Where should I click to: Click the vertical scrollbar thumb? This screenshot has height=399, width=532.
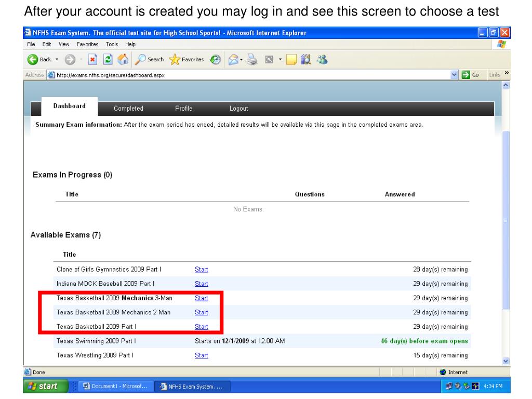[x=506, y=220]
